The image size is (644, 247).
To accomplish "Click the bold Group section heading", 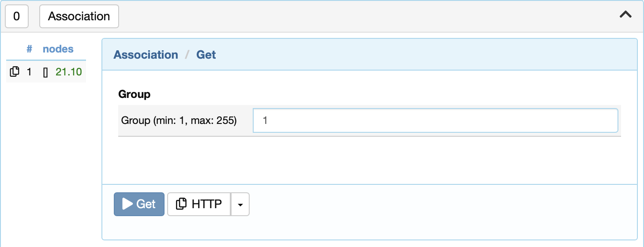I will (x=135, y=94).
